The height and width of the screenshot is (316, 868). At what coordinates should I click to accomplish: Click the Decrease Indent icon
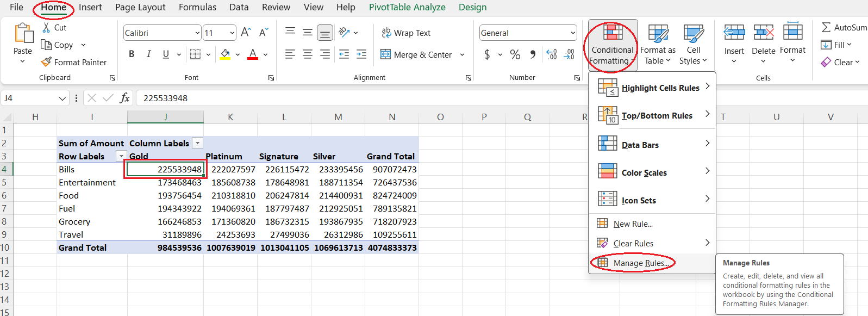coord(344,54)
